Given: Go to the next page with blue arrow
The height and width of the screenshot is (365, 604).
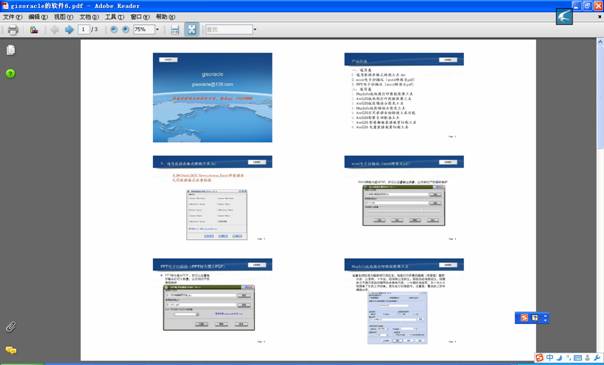Looking at the screenshot, I should pos(69,30).
